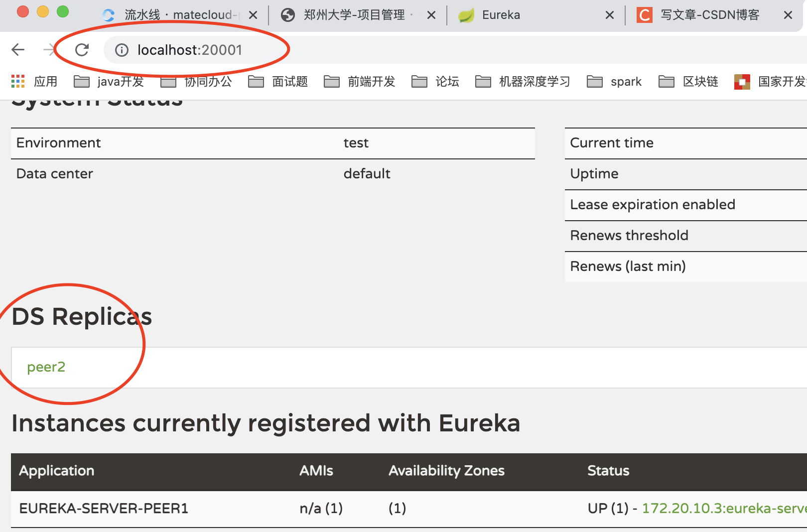Reload the Eureka dashboard page

tap(82, 49)
